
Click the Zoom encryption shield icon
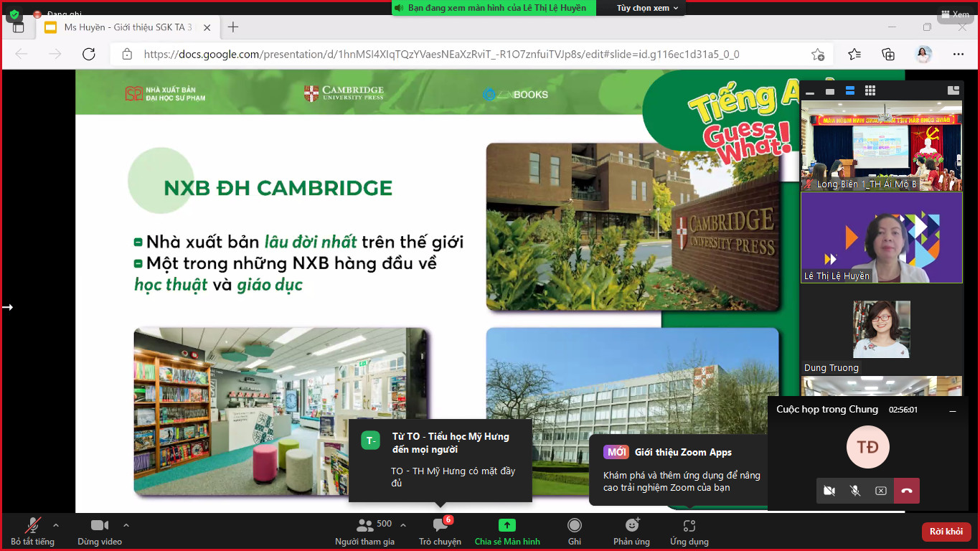14,14
